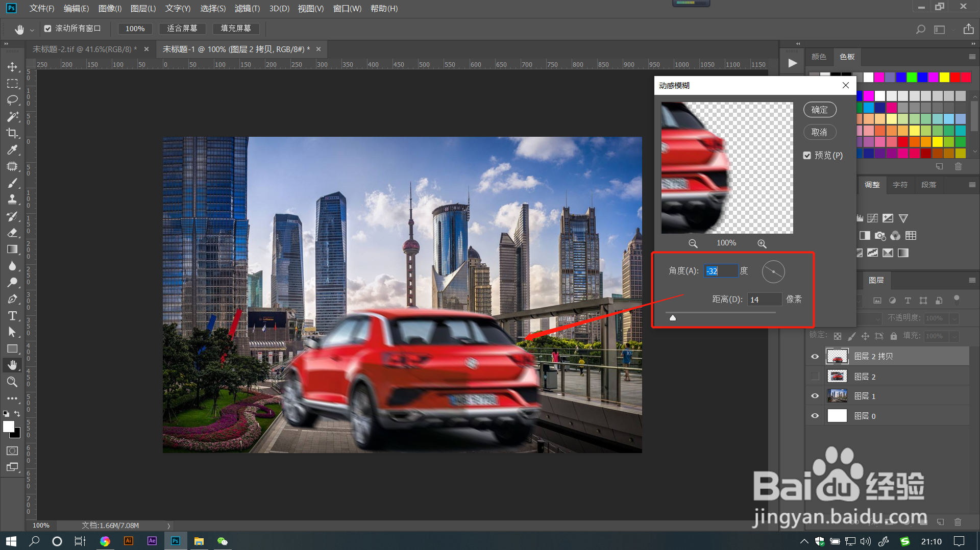980x550 pixels.
Task: Select the Move tool
Action: pyautogui.click(x=12, y=67)
